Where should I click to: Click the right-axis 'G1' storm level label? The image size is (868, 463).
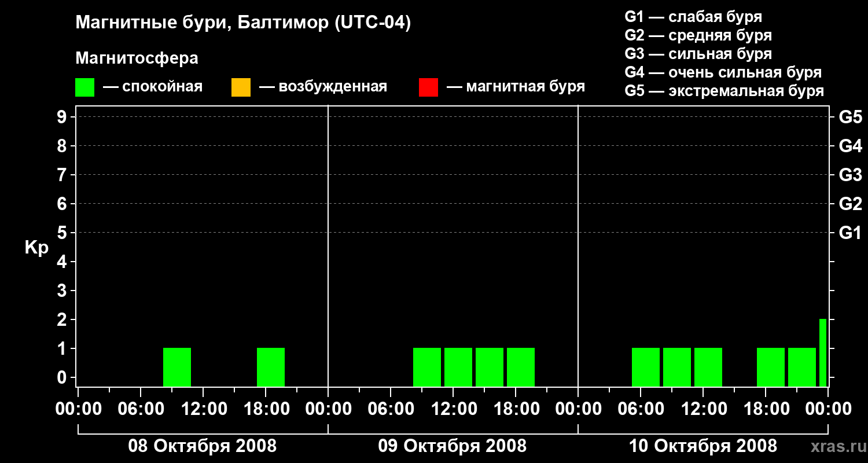tap(850, 233)
